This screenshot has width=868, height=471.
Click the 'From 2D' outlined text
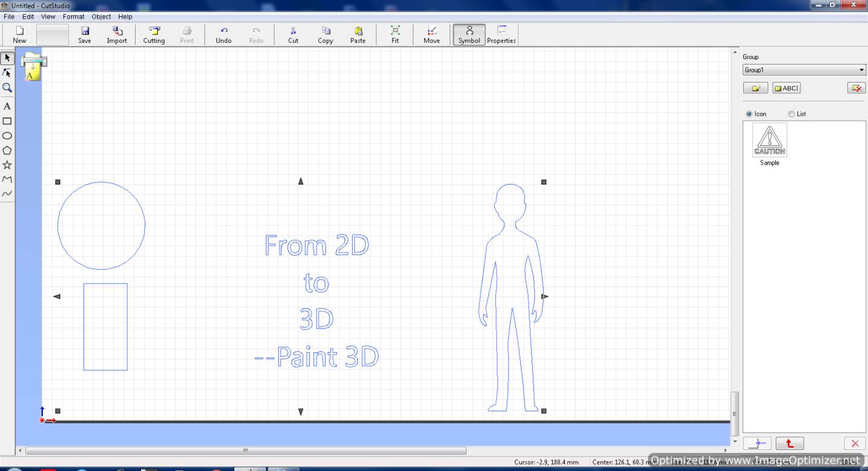pos(317,245)
